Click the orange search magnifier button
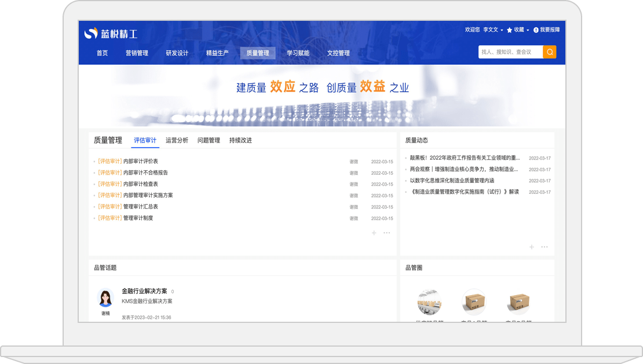The image size is (643, 364). tap(549, 52)
